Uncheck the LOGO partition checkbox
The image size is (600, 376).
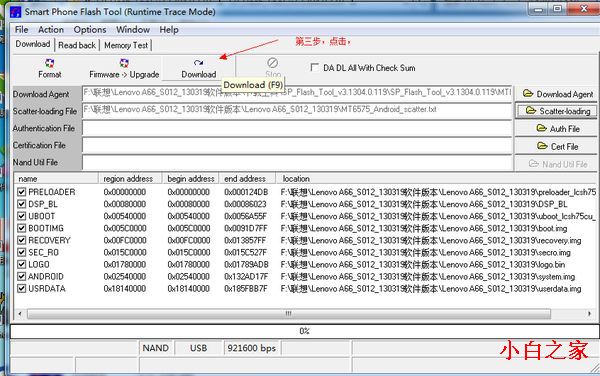click(21, 264)
